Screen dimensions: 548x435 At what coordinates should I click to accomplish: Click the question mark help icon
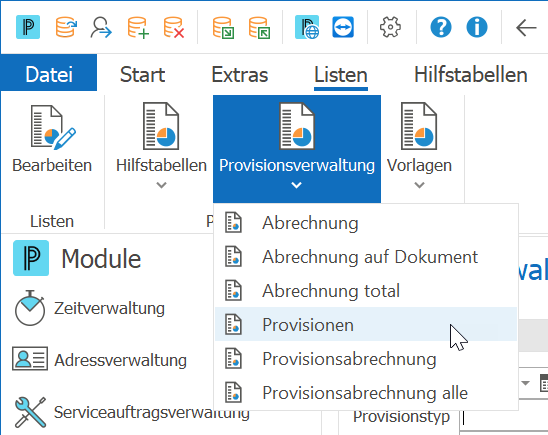(x=441, y=27)
